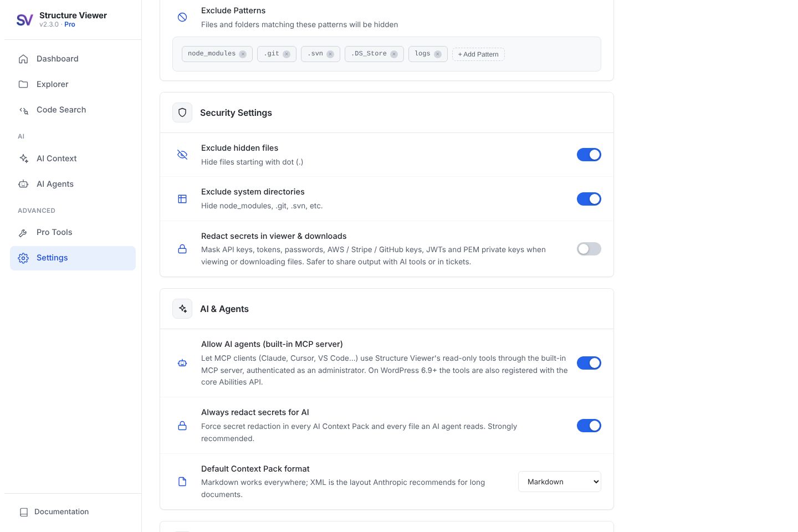This screenshot has width=798, height=532.
Task: Remove the .svn exclude pattern
Action: tap(330, 54)
